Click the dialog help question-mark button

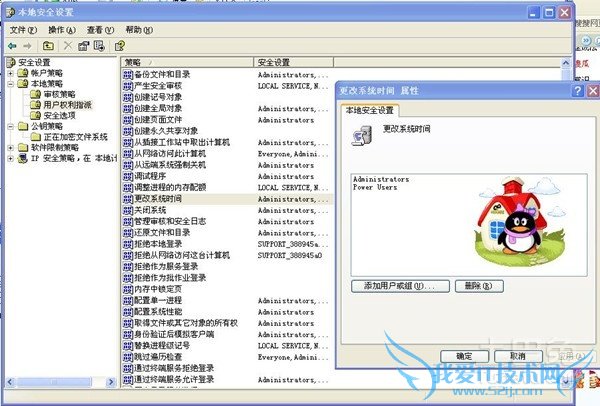click(x=577, y=91)
